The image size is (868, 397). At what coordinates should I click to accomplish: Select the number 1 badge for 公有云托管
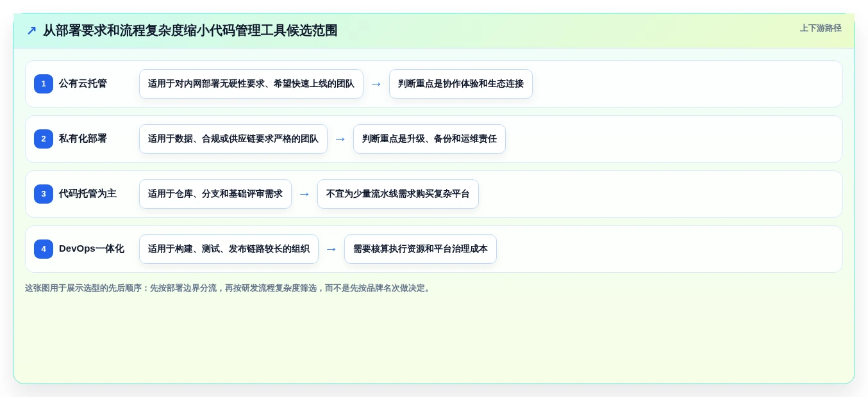[44, 84]
